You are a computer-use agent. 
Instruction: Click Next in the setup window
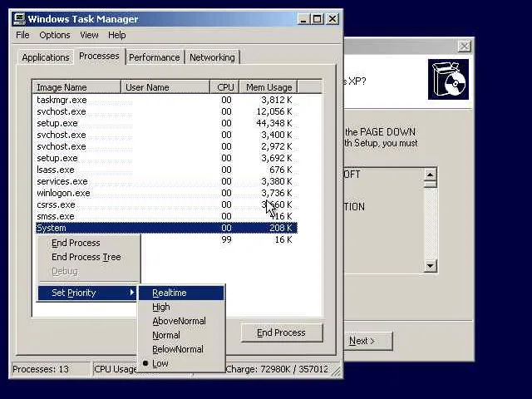point(368,341)
